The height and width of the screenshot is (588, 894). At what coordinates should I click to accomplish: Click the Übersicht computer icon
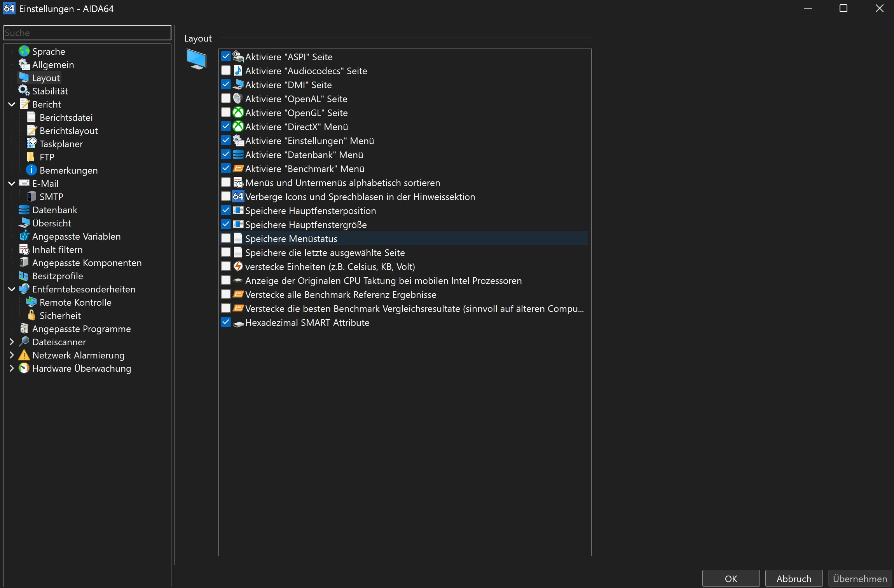24,223
